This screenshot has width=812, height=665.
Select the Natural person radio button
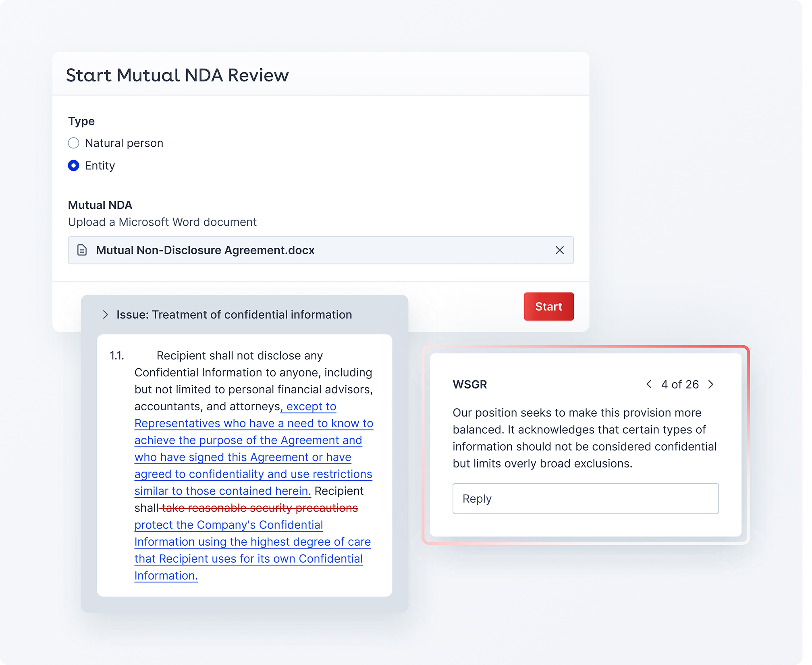click(74, 143)
